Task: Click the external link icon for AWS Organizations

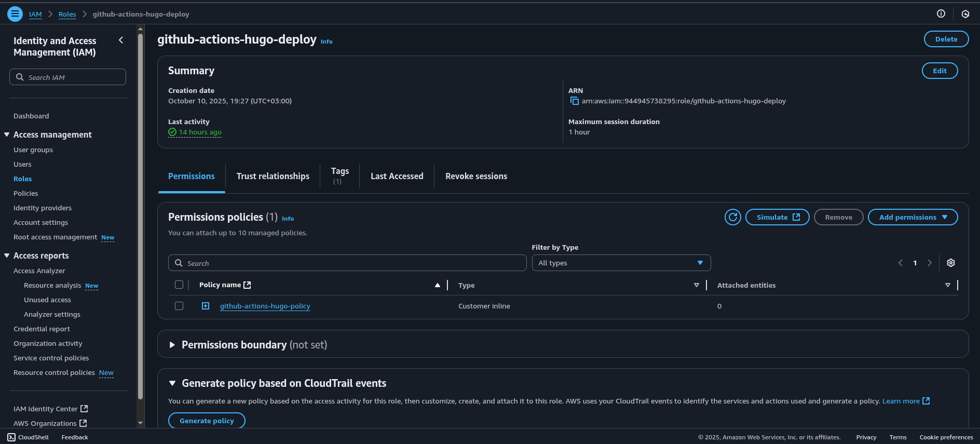Action: point(83,423)
